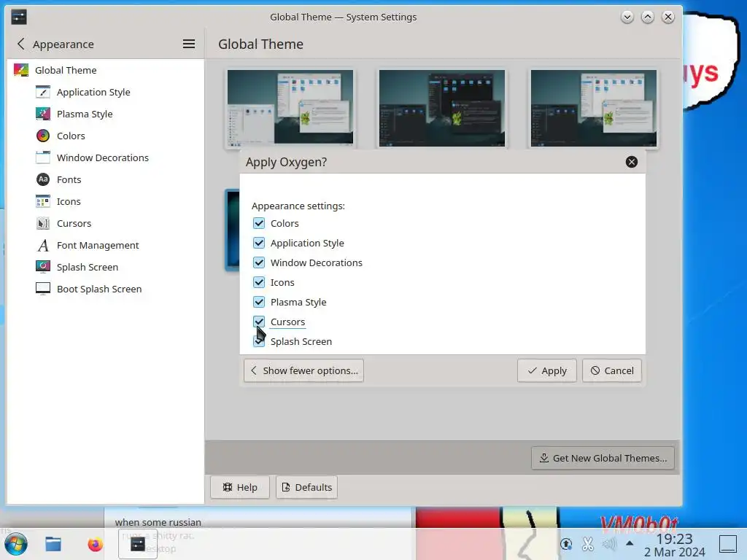This screenshot has width=747, height=560.
Task: Open the Font Management letter A icon
Action: [43, 245]
